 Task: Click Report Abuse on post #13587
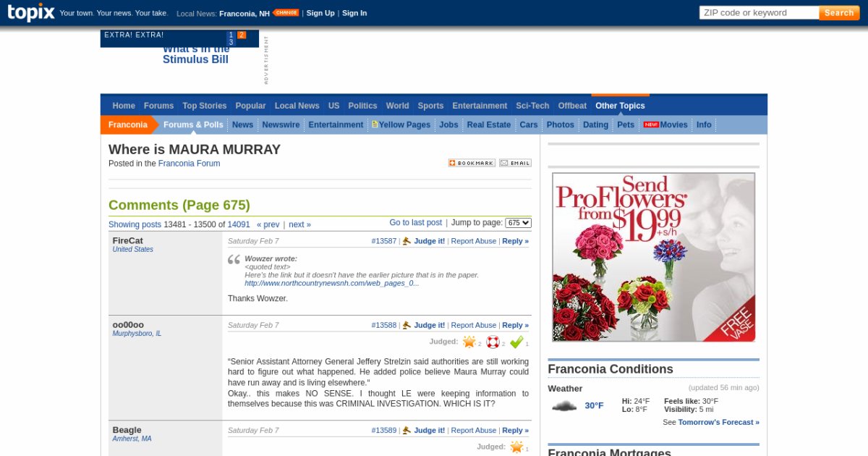[x=474, y=241]
